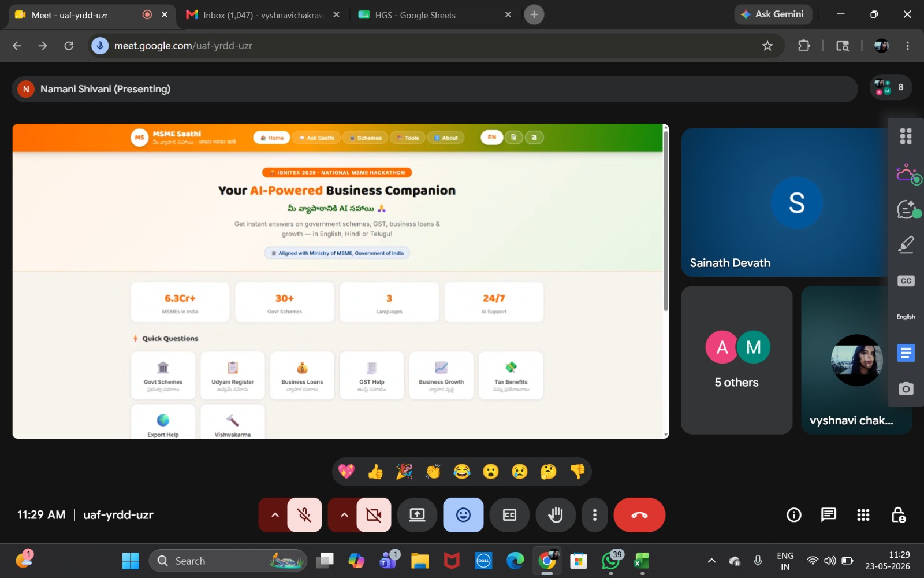Open the Windows Start menu
Viewport: 924px width, 578px height.
(131, 561)
